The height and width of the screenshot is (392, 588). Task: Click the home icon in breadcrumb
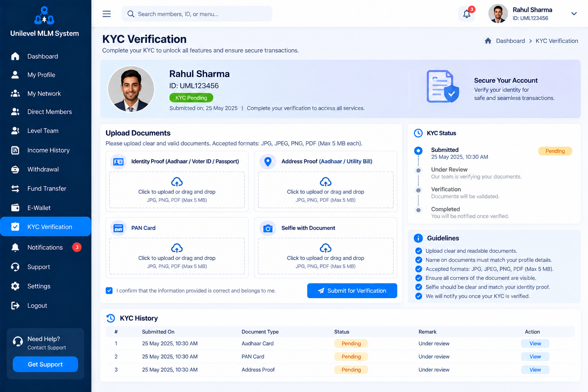pos(488,41)
